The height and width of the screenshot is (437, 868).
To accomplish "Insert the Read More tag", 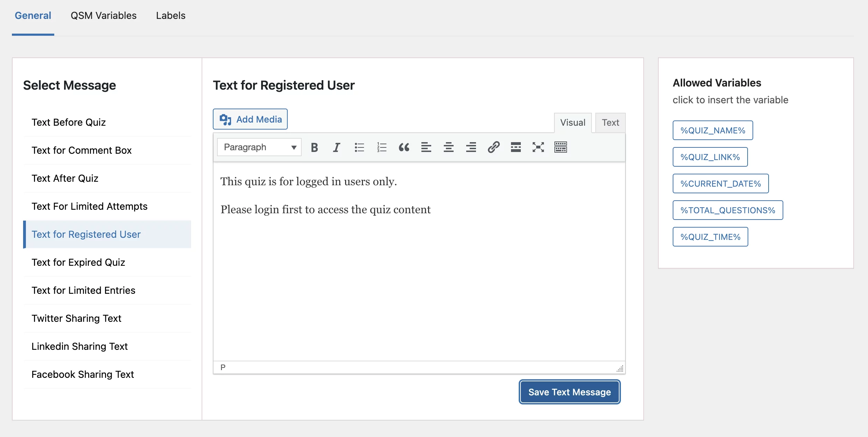I will coord(516,147).
